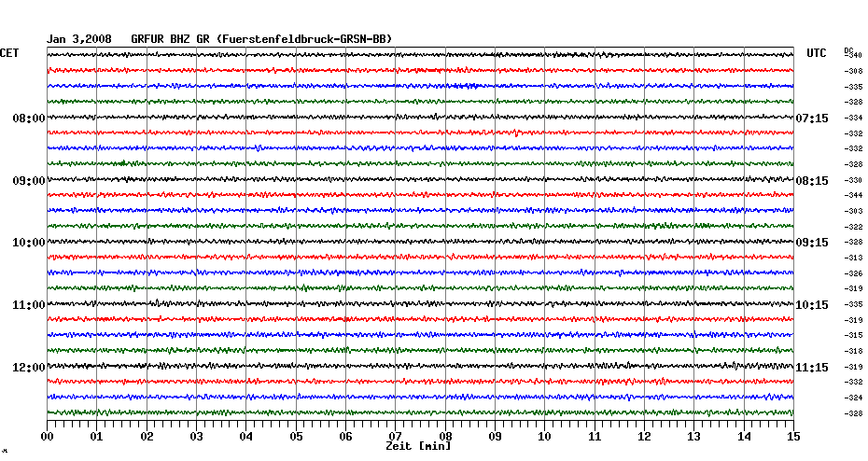Click minute tick label 13
This screenshot has width=868, height=461.
[x=693, y=436]
